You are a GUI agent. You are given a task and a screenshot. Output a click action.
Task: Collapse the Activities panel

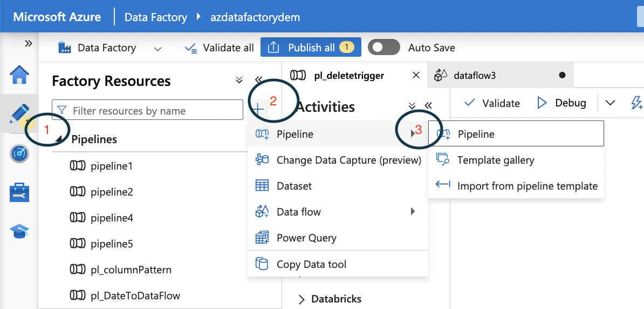428,106
